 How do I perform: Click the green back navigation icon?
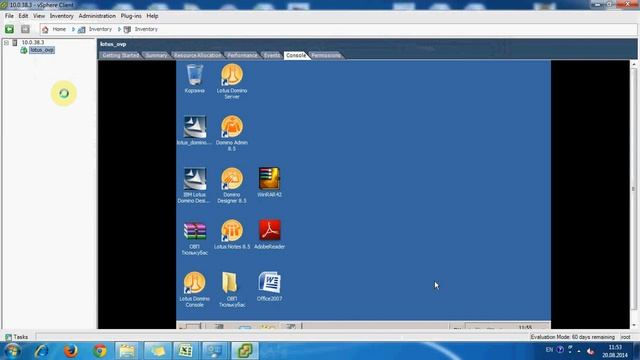point(9,29)
